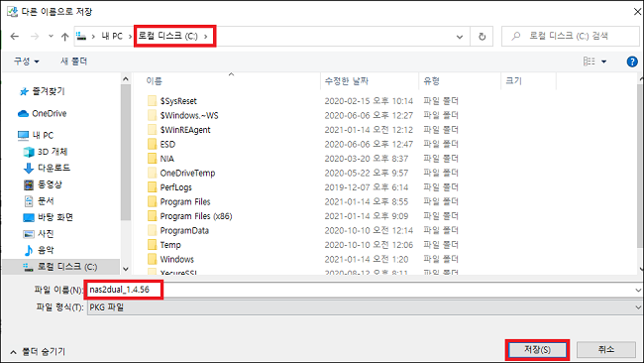Click the 취소 button
The width and height of the screenshot is (644, 363).
(x=606, y=350)
